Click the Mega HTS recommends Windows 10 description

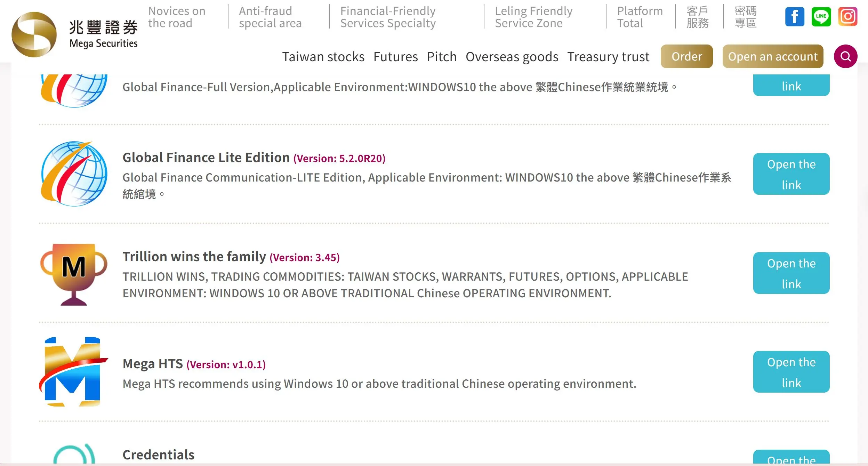click(379, 384)
